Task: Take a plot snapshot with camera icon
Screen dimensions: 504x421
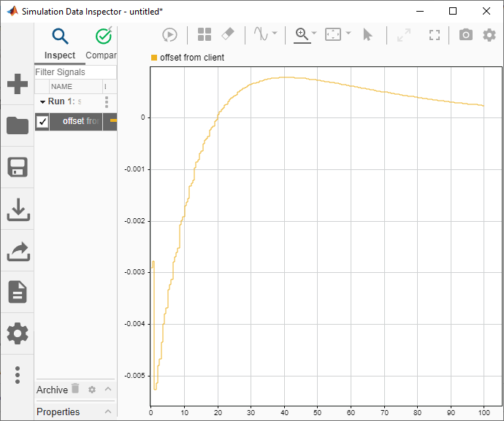Action: click(x=465, y=34)
